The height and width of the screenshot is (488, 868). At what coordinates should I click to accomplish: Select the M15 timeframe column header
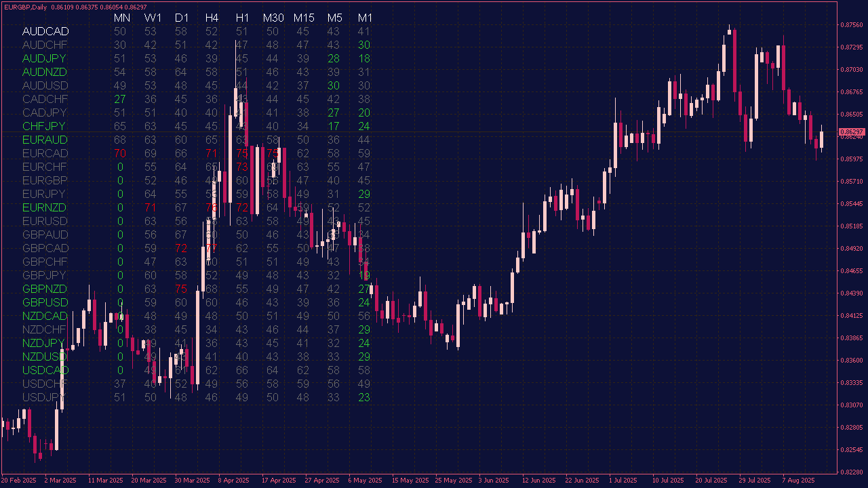pyautogui.click(x=304, y=18)
